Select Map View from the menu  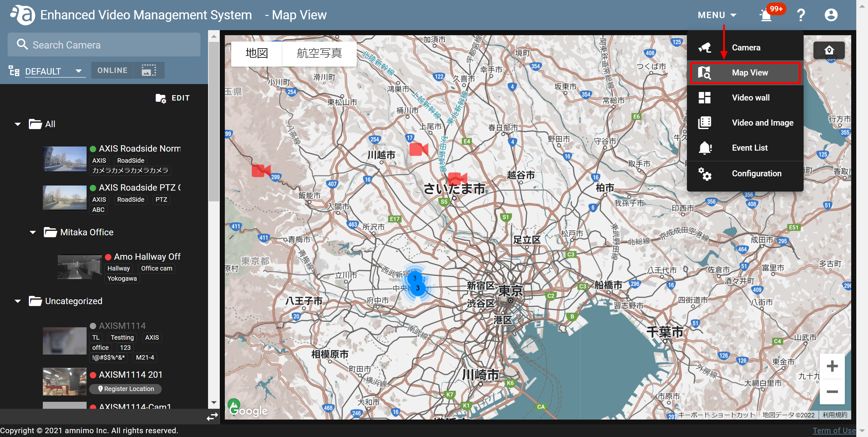[x=745, y=72]
